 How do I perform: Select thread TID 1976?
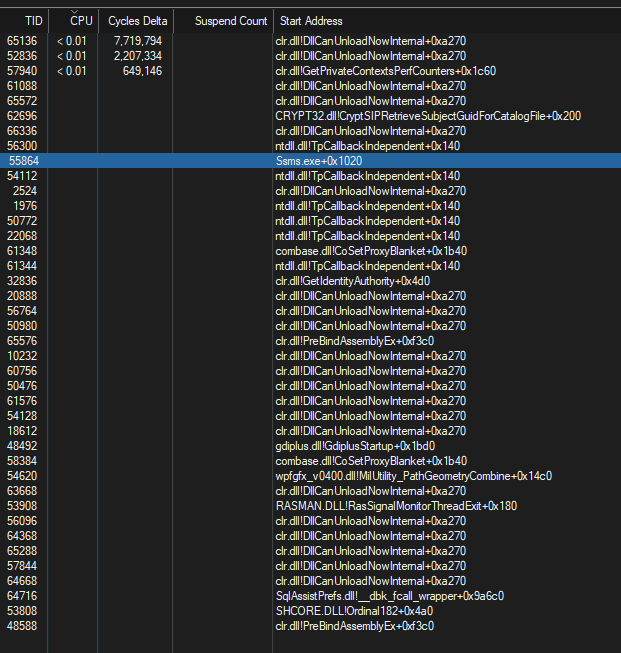pos(310,206)
